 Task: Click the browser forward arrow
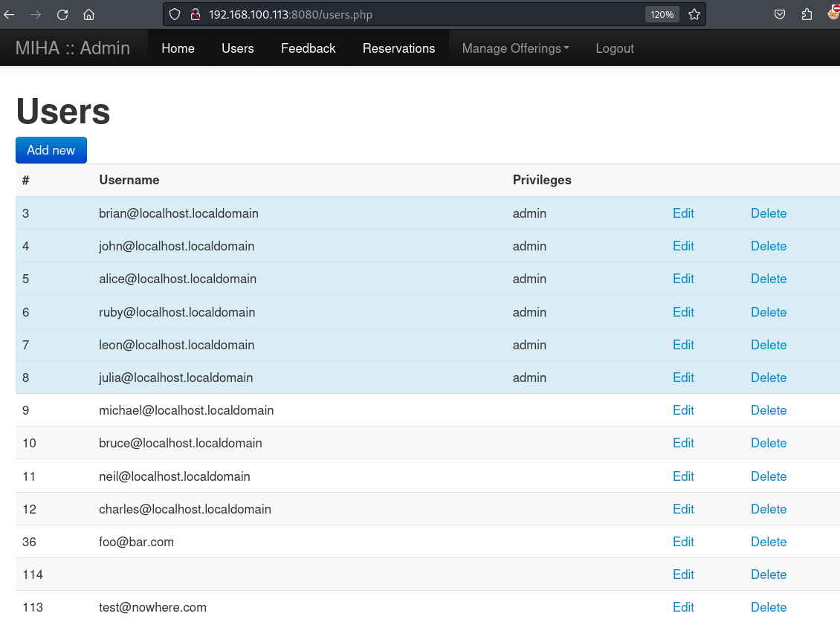click(36, 14)
